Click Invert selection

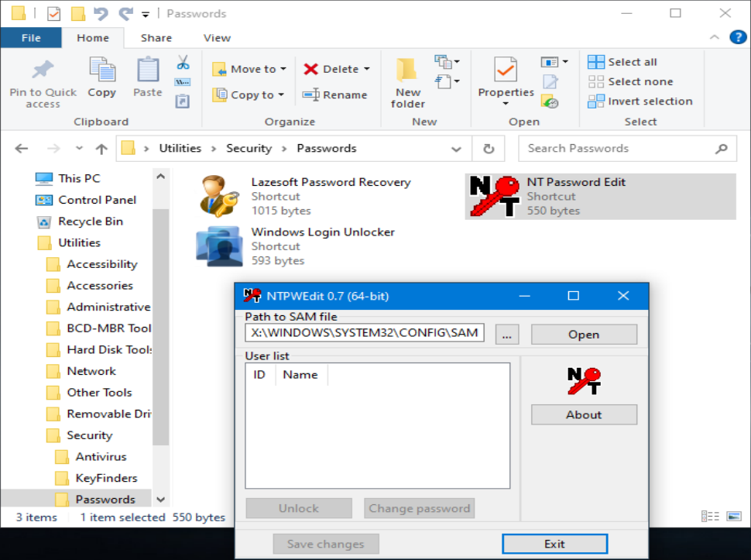coord(640,101)
